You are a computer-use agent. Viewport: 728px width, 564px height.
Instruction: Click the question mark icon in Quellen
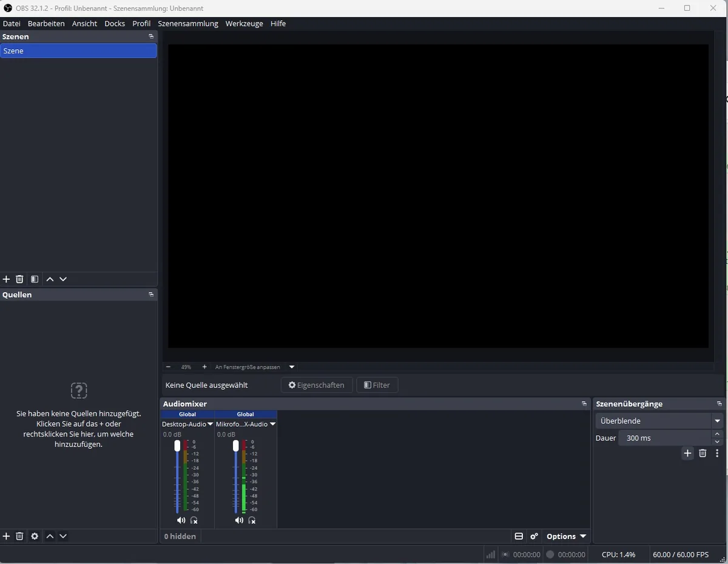click(x=79, y=390)
